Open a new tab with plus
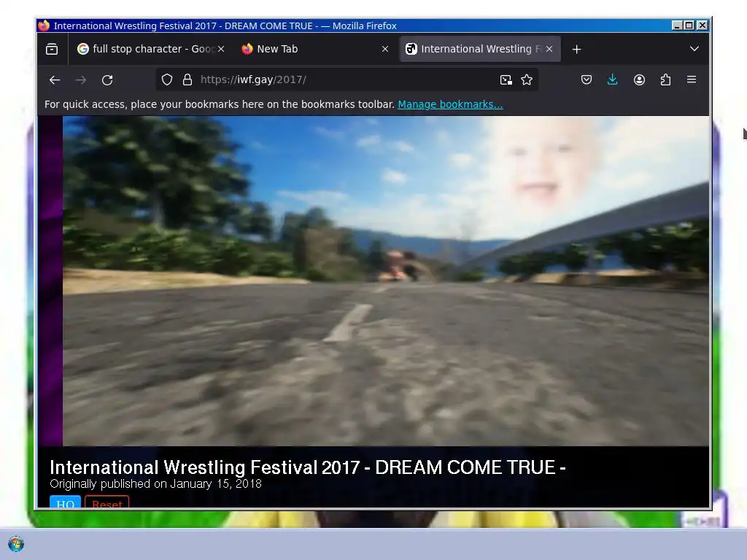 click(x=576, y=49)
